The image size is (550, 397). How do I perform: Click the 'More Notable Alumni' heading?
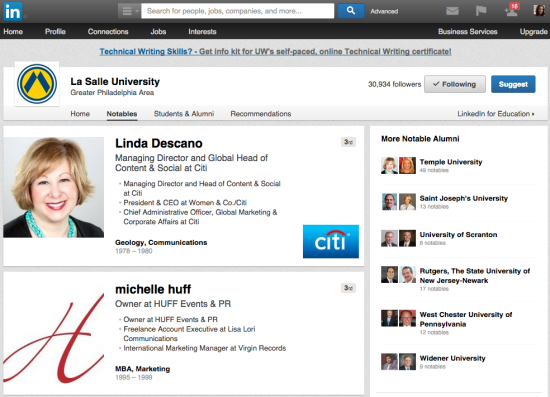420,139
